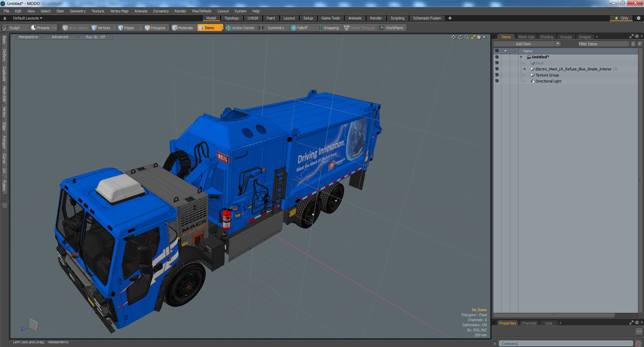Click the viewport rotate icon

pyautogui.click(x=460, y=37)
